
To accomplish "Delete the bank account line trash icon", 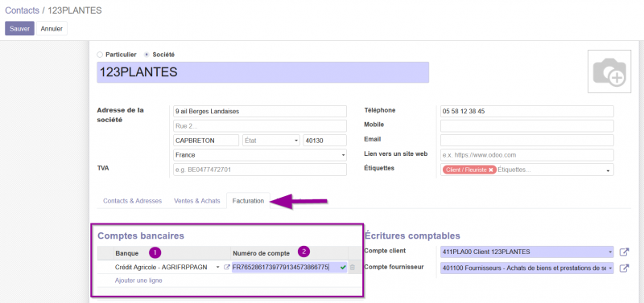I will coord(353,268).
